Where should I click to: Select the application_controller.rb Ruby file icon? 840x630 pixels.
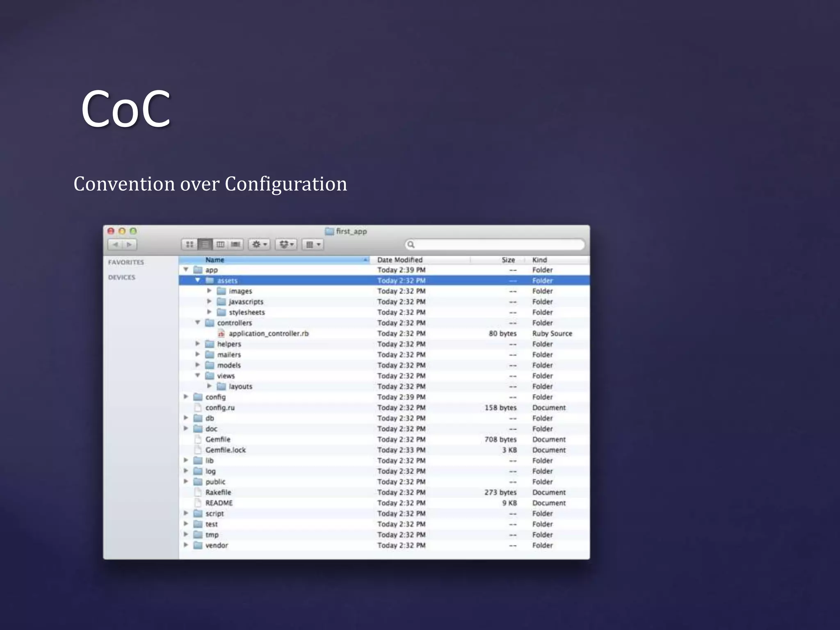click(221, 333)
